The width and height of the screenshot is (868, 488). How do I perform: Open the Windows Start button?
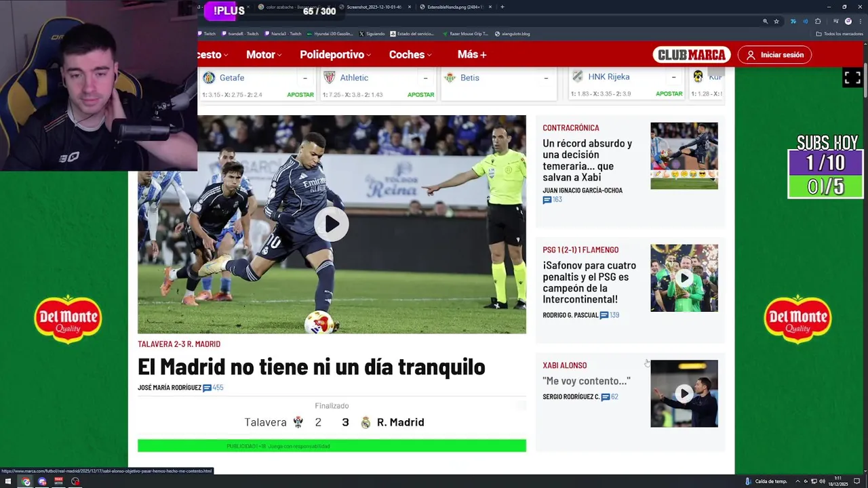[x=8, y=482]
